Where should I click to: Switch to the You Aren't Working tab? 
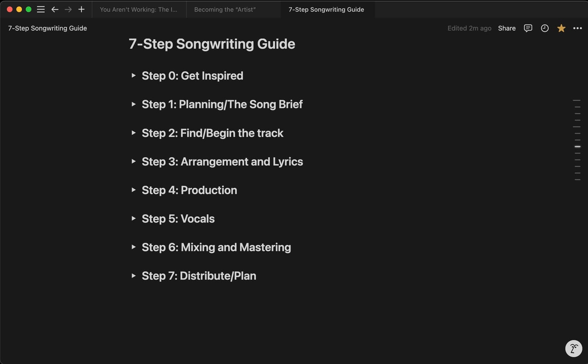(x=138, y=9)
